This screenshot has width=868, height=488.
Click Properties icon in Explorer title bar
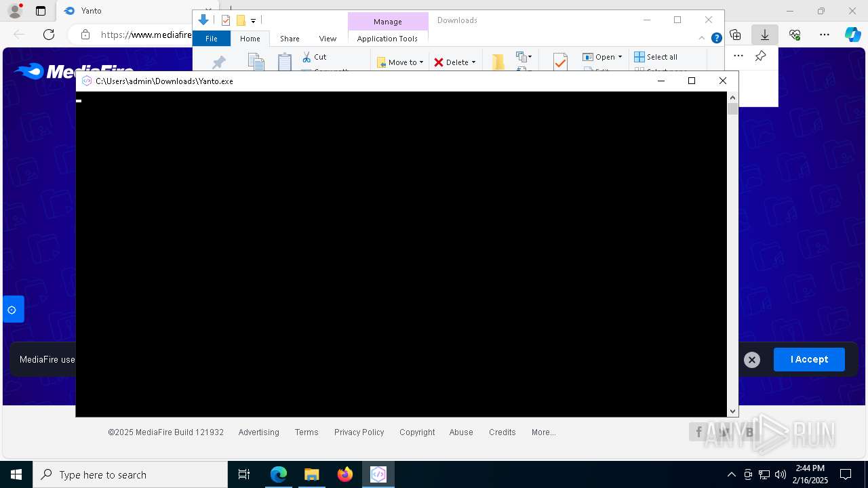coord(226,20)
